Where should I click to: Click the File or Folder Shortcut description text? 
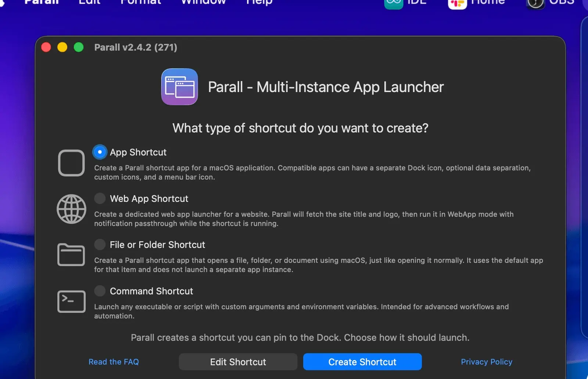pos(319,265)
